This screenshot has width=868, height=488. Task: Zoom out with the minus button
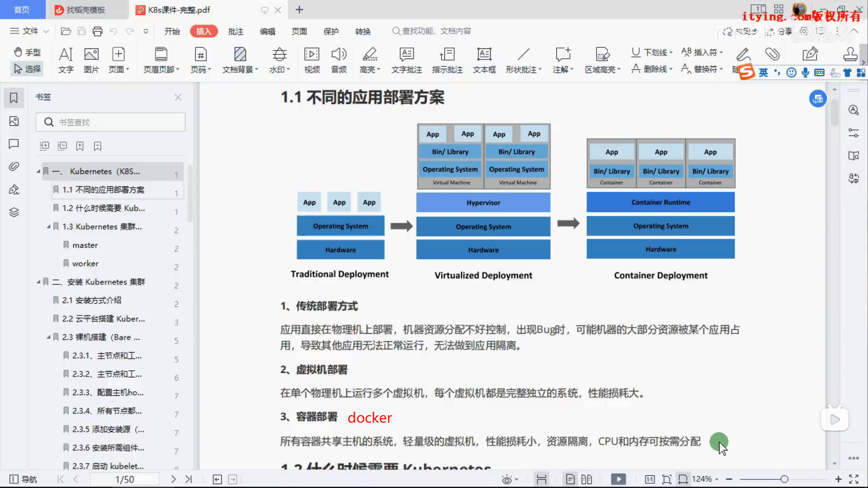tap(729, 479)
